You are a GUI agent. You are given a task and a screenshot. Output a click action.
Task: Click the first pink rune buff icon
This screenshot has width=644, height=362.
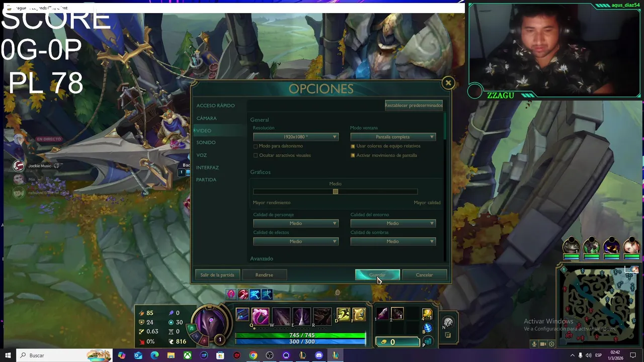click(231, 294)
